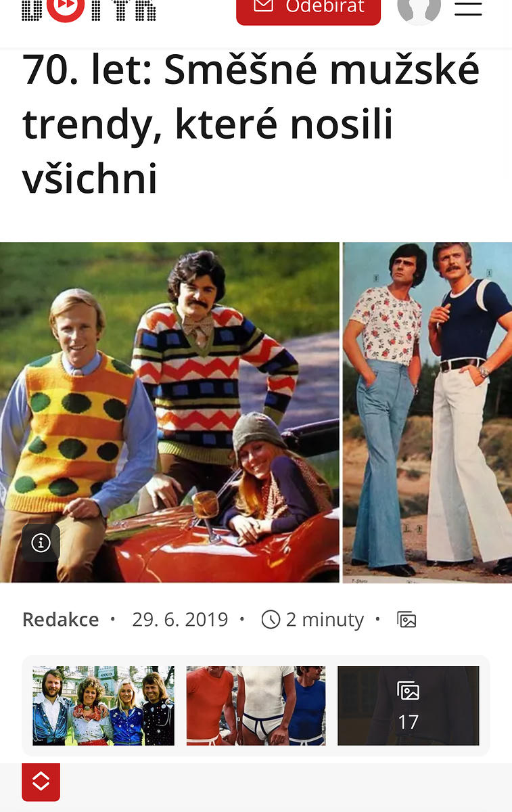The width and height of the screenshot is (512, 812).
Task: Show image info on main photo
Action: (41, 543)
